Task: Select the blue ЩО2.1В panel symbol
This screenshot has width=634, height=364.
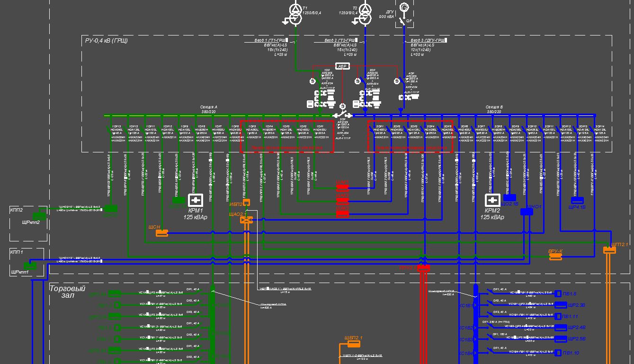Action: coord(509,198)
